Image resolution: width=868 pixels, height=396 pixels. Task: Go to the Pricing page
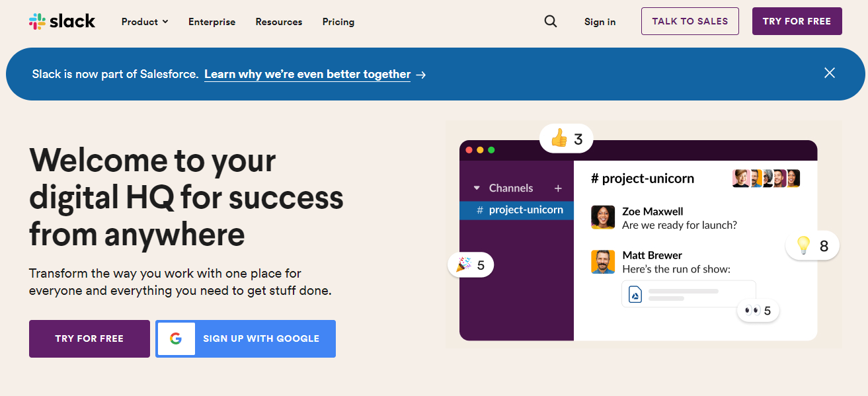[x=338, y=22]
